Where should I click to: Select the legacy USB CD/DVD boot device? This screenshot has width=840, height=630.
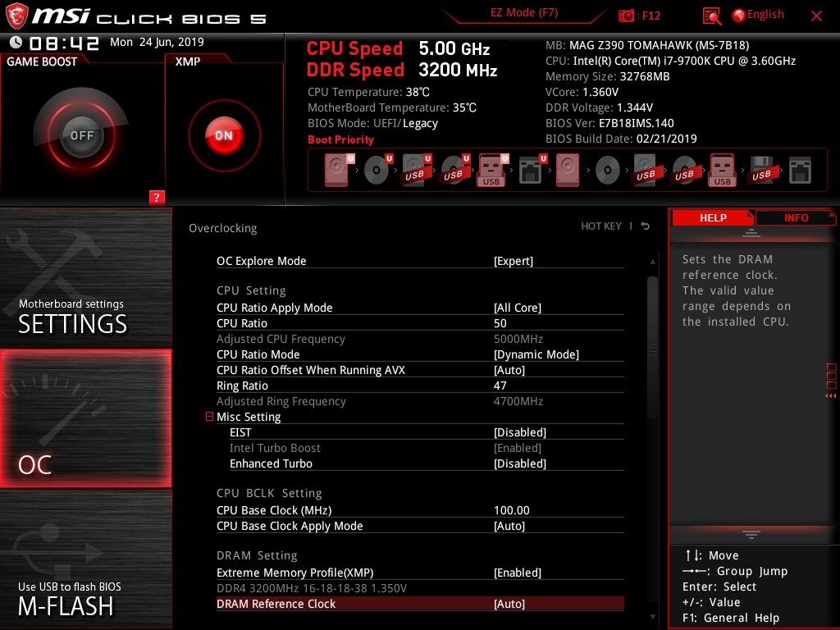(685, 170)
